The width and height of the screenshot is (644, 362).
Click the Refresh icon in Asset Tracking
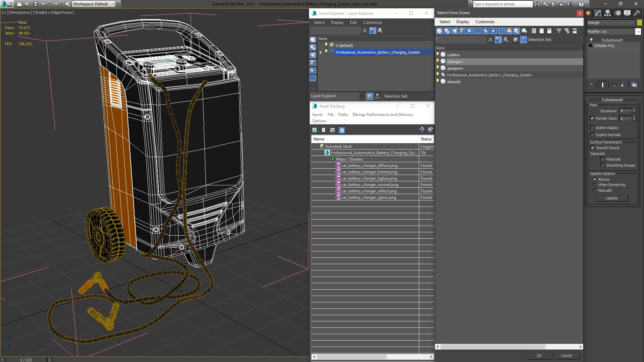pyautogui.click(x=314, y=130)
